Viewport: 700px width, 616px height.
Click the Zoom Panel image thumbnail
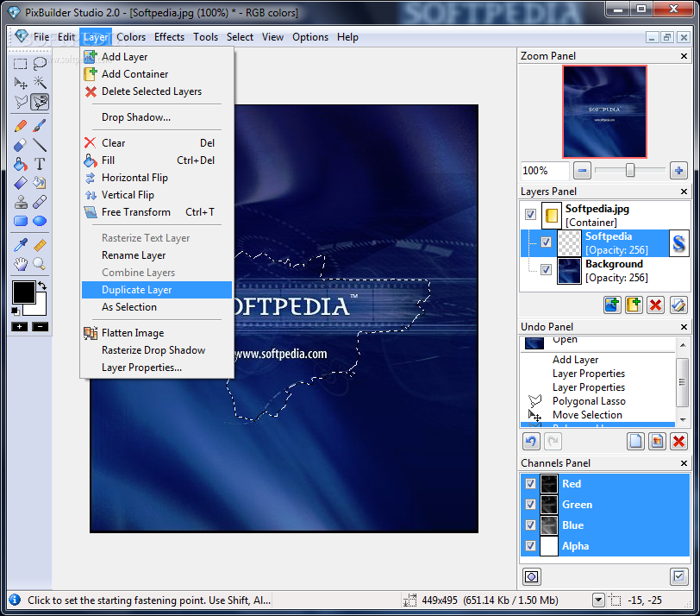point(604,111)
